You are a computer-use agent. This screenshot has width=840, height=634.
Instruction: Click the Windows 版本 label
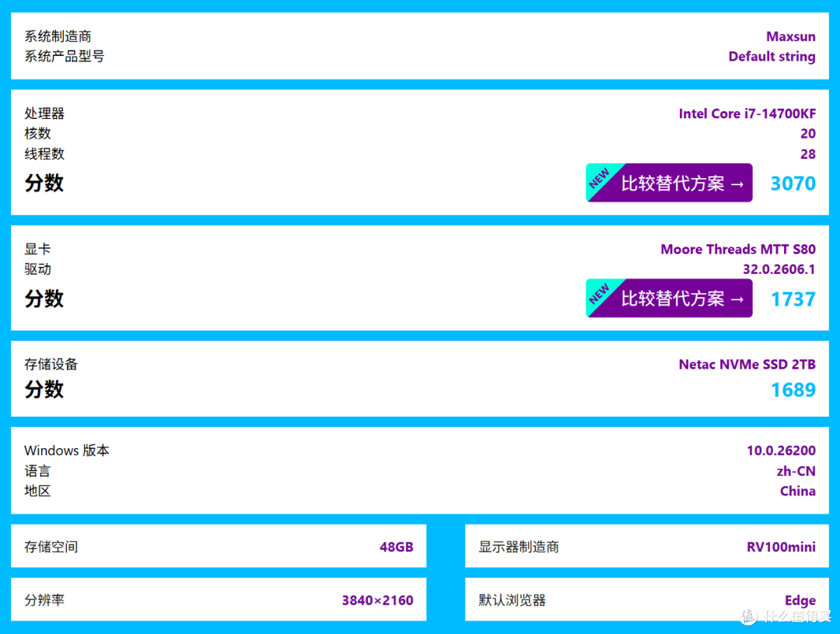(67, 450)
